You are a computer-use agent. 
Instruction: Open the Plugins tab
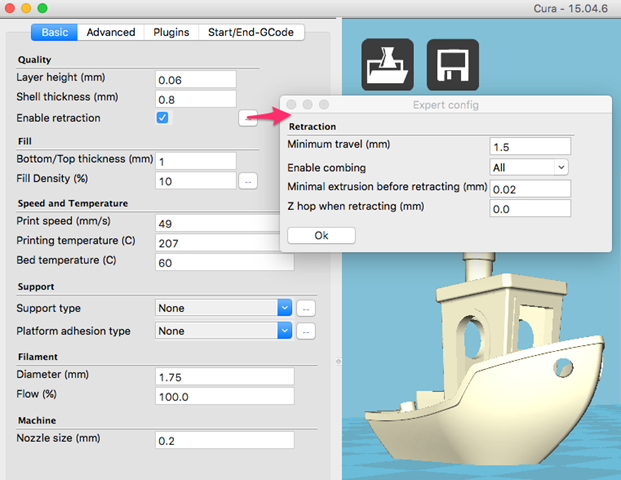(x=171, y=32)
